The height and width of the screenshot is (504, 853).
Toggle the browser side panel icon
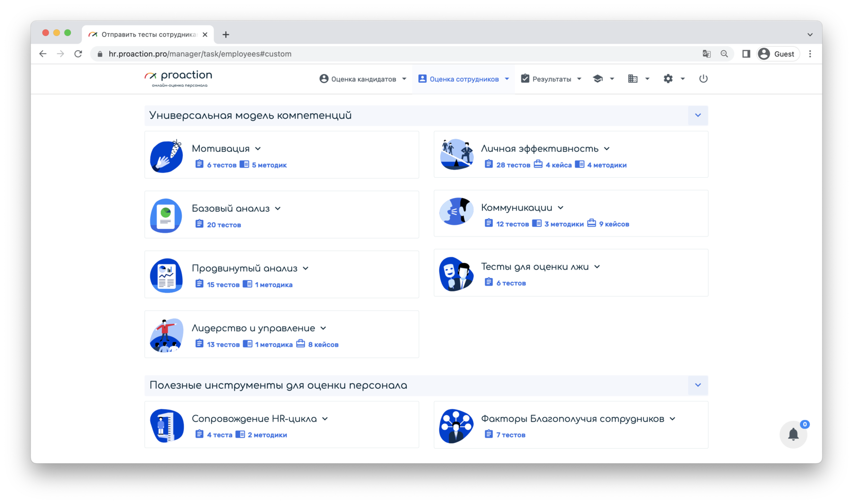pos(746,54)
